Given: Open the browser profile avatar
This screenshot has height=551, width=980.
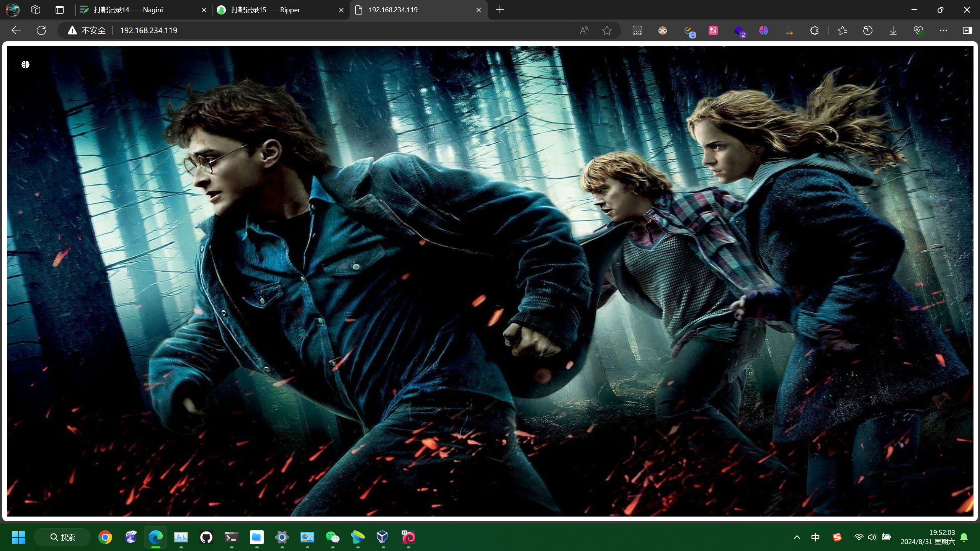Looking at the screenshot, I should (13, 10).
